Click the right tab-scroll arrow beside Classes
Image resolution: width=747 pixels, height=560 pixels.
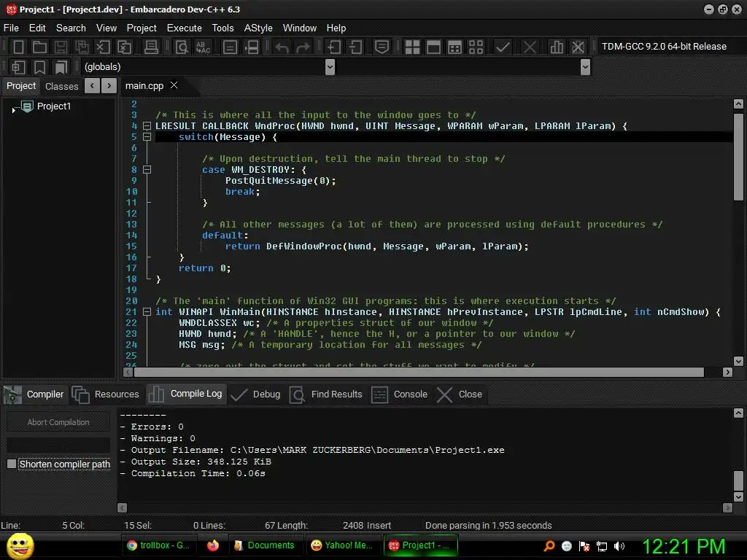[109, 86]
